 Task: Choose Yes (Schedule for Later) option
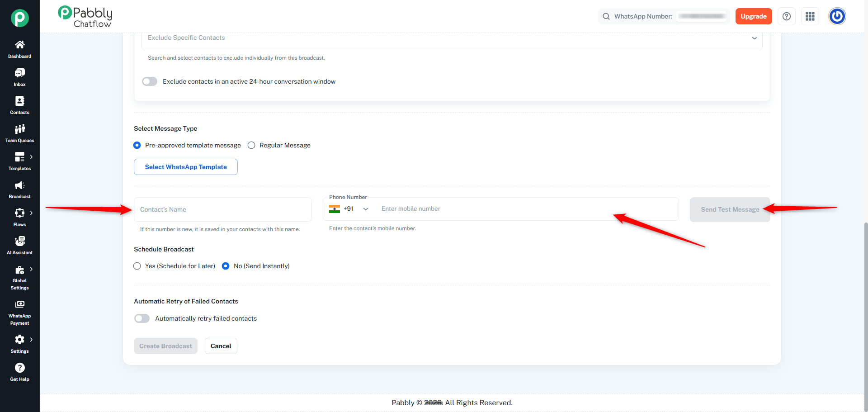[137, 266]
